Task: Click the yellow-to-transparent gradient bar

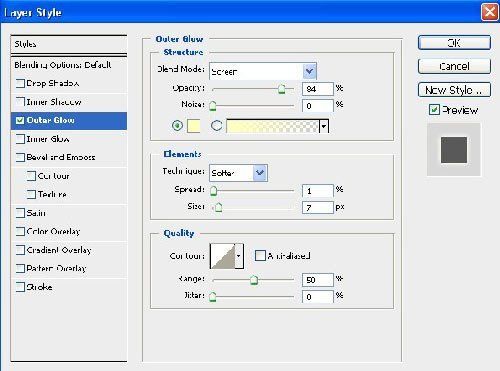Action: (273, 126)
